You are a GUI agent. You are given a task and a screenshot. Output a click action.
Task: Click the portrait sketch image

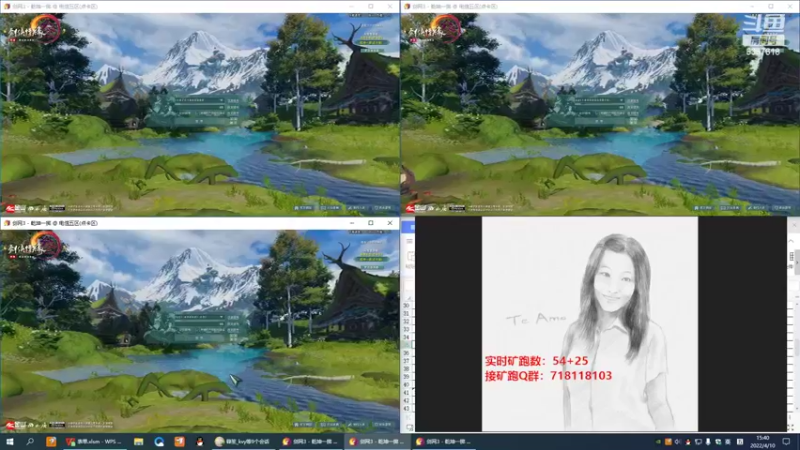(590, 324)
